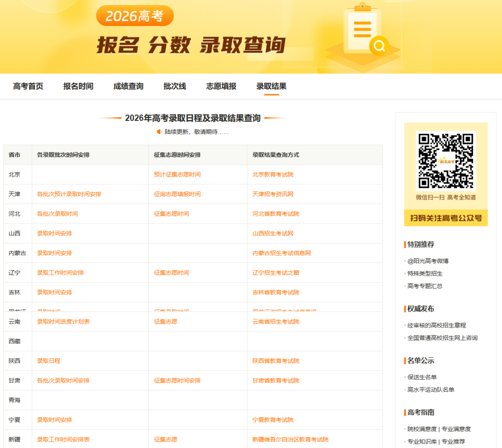This screenshot has height=448, width=502.
Task: Open 云南省招生考试院 link
Action: (276, 322)
